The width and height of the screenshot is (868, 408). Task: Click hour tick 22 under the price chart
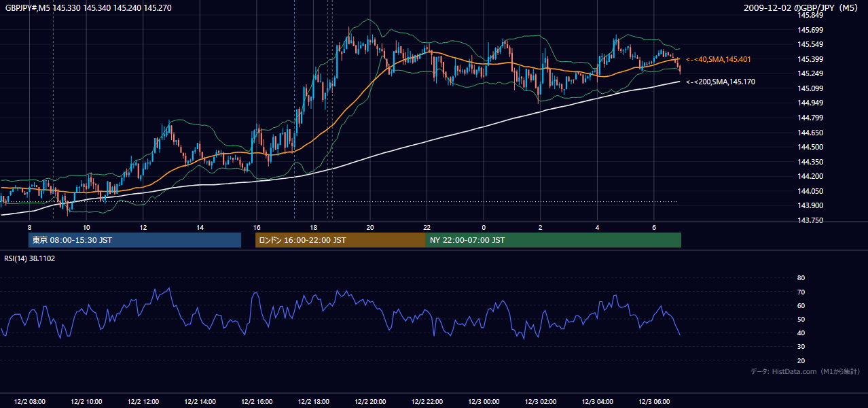coord(427,227)
